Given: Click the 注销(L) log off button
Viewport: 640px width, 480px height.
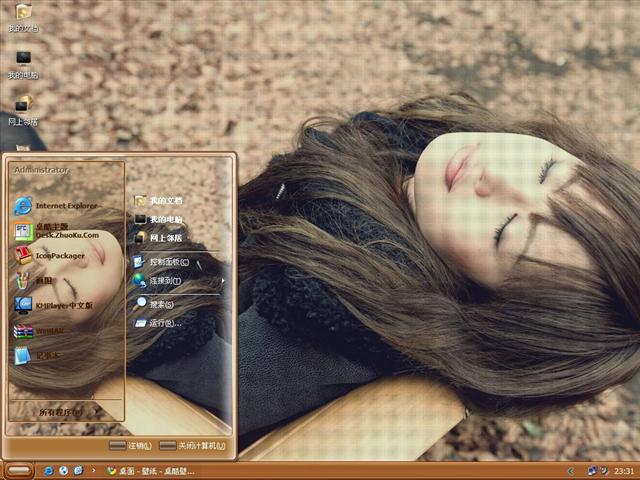Looking at the screenshot, I should point(131,446).
